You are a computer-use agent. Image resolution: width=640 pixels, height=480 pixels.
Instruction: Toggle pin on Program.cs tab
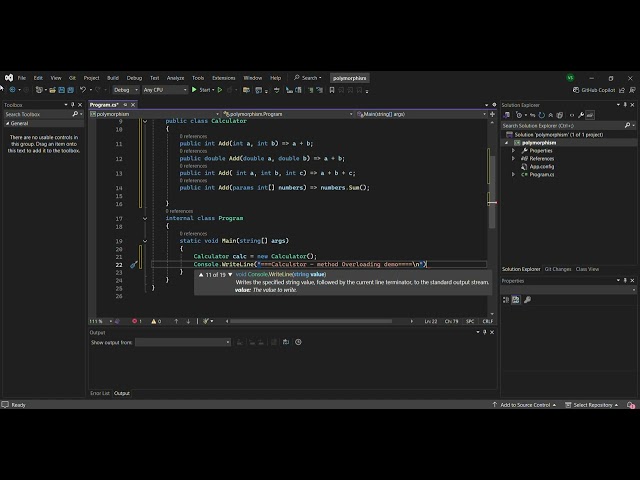(125, 105)
